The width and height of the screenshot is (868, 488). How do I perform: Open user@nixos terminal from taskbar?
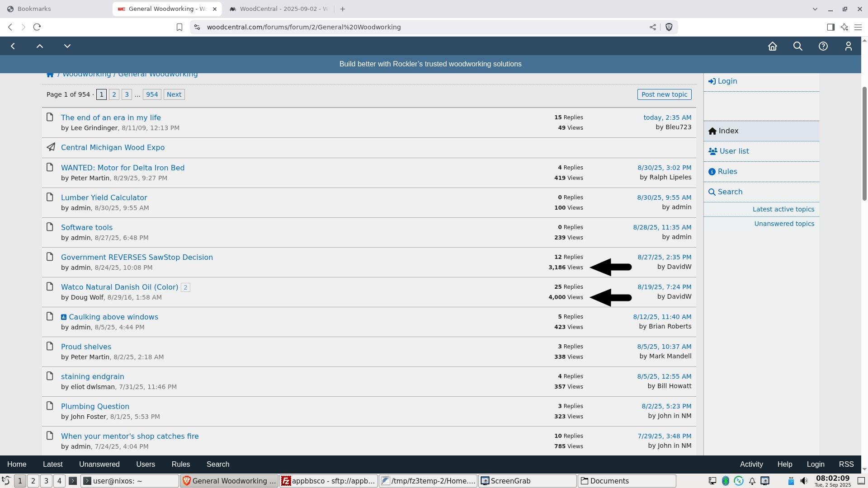click(x=130, y=481)
